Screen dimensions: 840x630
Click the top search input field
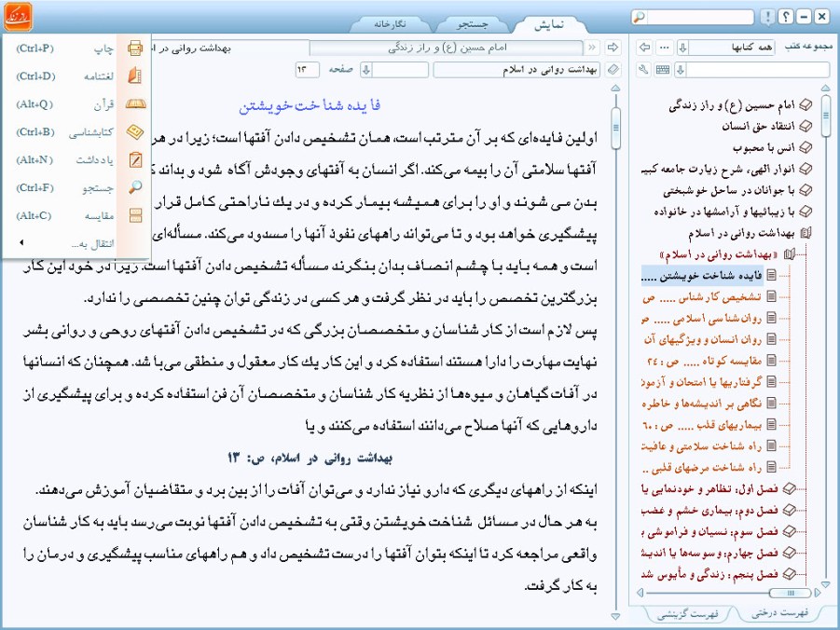pyautogui.click(x=699, y=17)
